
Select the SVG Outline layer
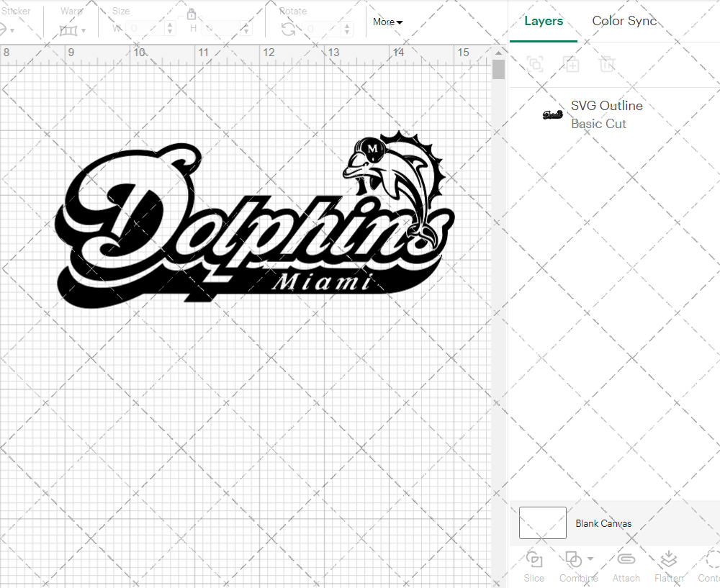coord(607,106)
